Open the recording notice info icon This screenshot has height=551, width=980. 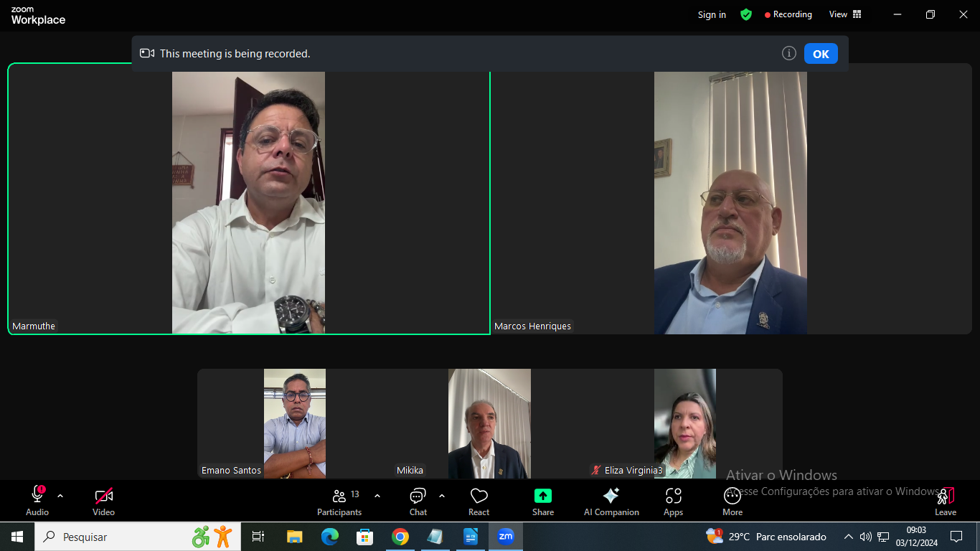789,53
